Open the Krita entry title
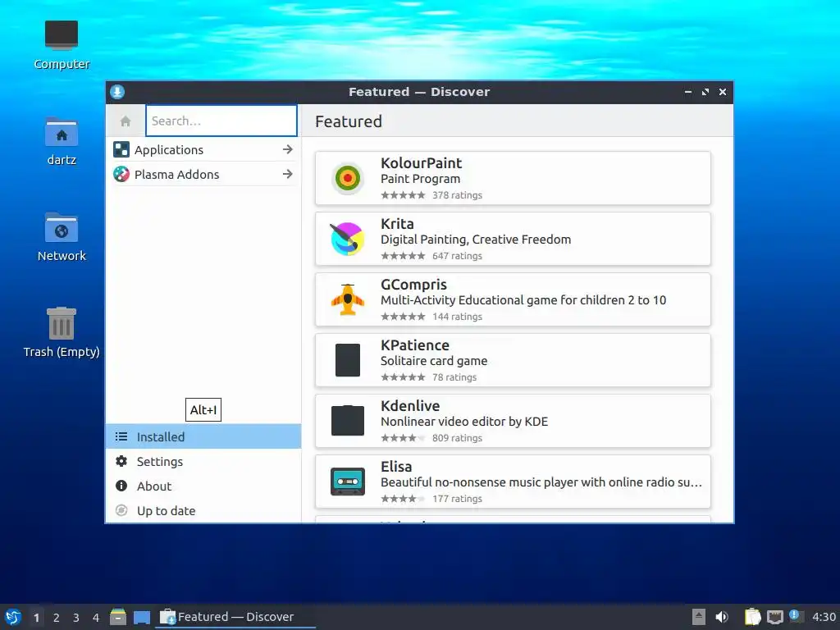The height and width of the screenshot is (630, 840). pos(397,223)
